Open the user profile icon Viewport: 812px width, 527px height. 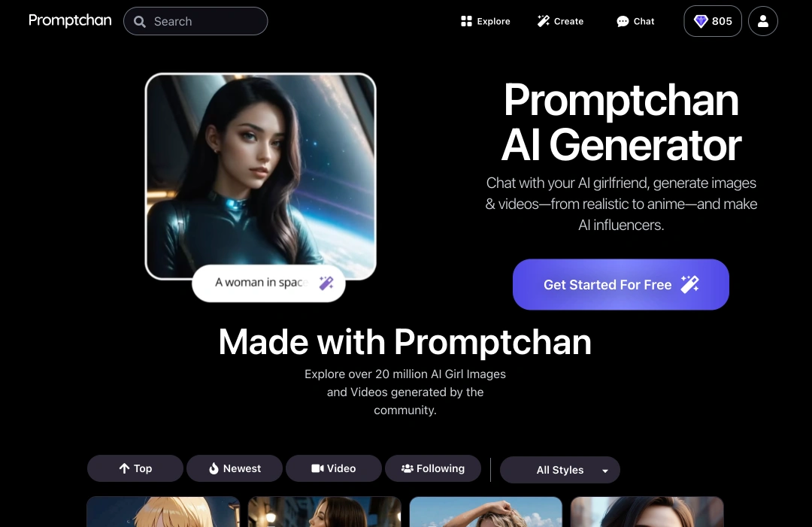point(763,21)
